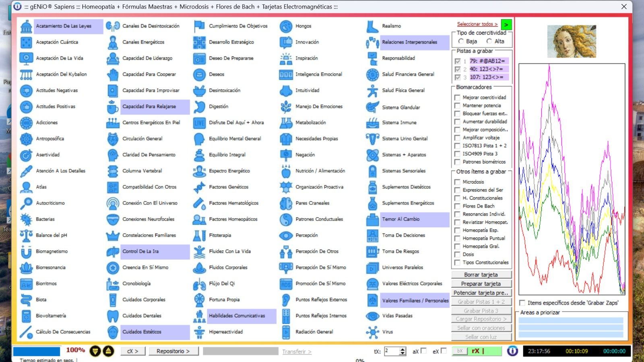
Task: Enable the Patrones biométricos checkbox
Action: [457, 162]
